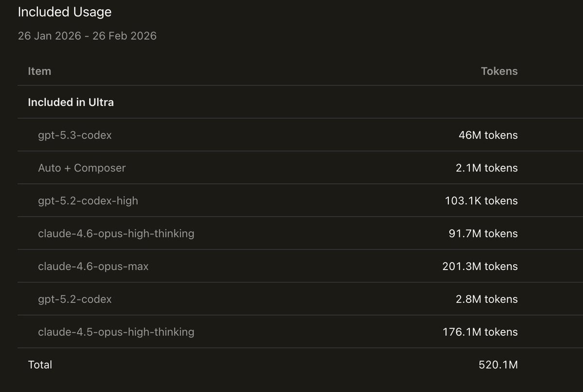583x392 pixels.
Task: Select the claude-4.6-opus-max row
Action: click(x=291, y=266)
